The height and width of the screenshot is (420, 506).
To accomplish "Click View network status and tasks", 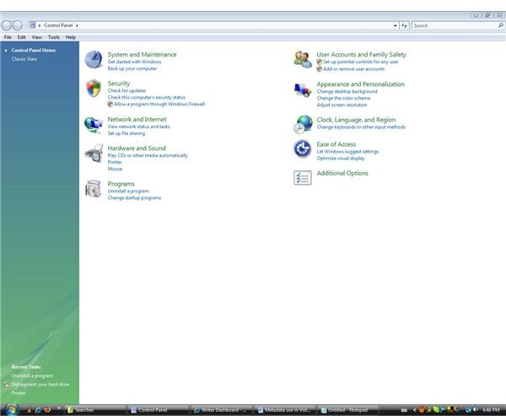I will coord(139,127).
